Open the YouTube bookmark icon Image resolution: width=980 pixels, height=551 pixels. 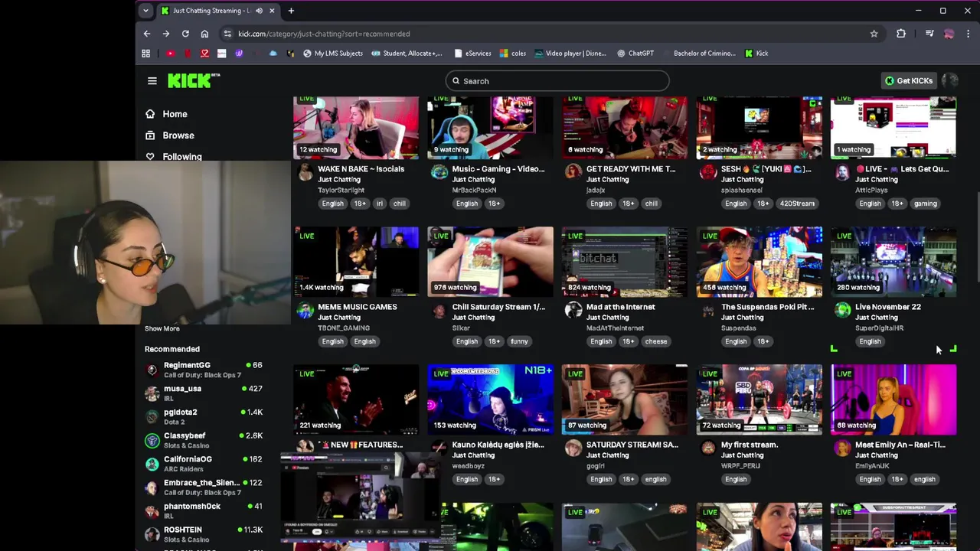(170, 54)
